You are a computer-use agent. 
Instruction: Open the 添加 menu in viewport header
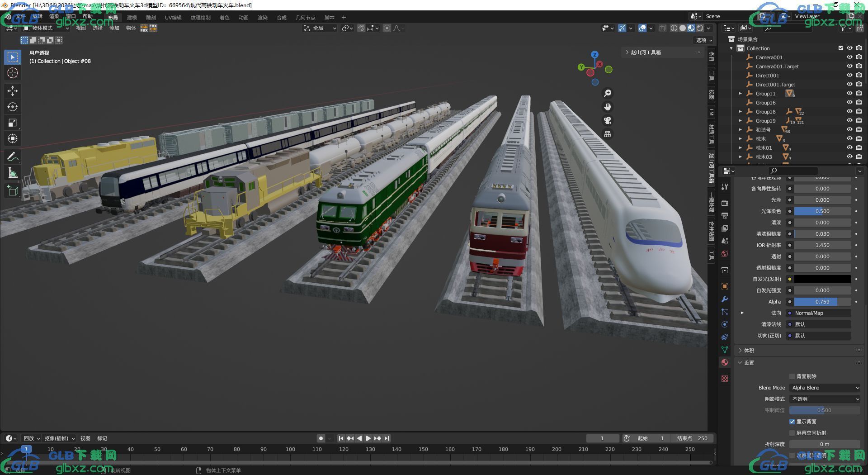[114, 28]
